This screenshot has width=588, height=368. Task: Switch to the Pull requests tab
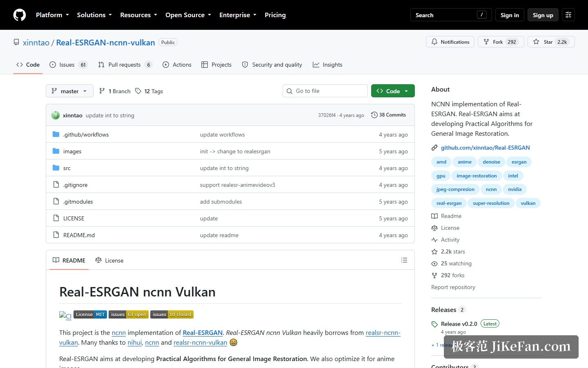125,65
